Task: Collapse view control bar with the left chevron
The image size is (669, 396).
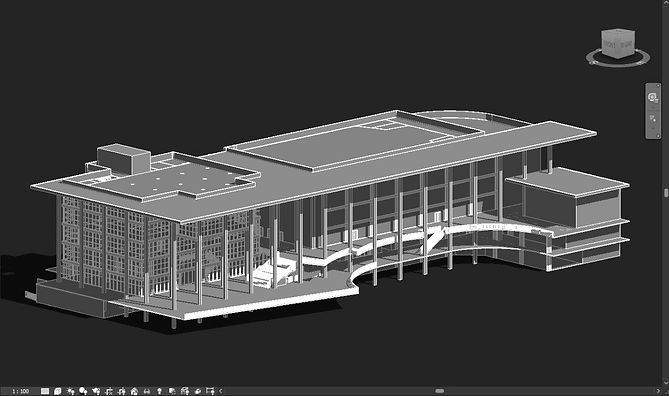Action: pos(221,391)
